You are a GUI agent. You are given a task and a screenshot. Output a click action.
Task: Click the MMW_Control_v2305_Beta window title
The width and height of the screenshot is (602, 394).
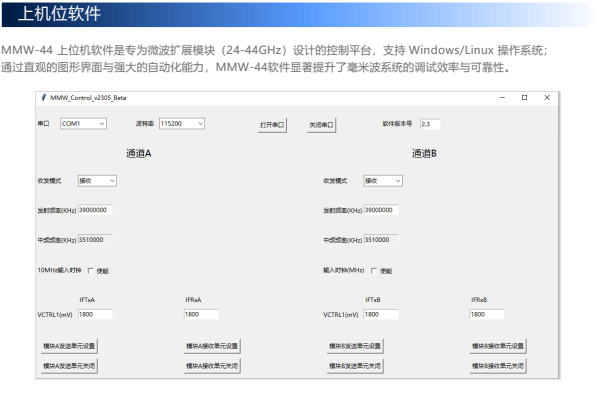(x=88, y=98)
